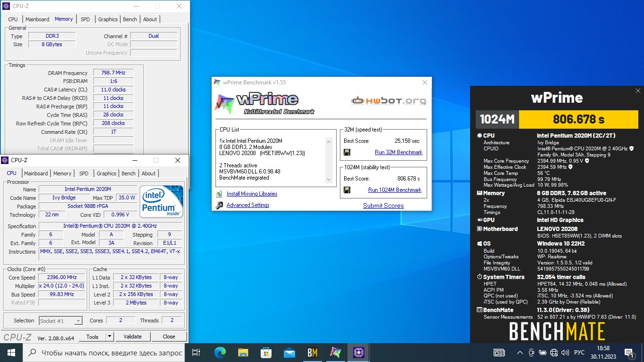The width and height of the screenshot is (644, 362).
Task: Click the 1024M label in BenchMate
Action: click(x=497, y=120)
